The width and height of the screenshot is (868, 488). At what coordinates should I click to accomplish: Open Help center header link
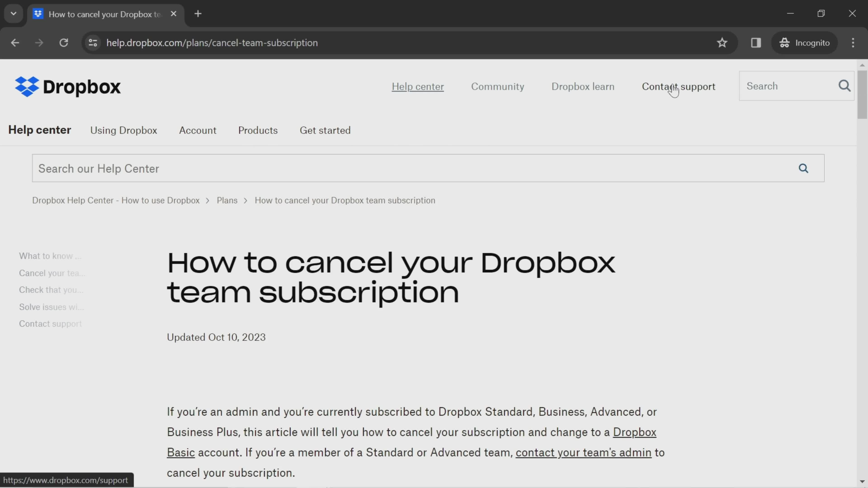417,87
